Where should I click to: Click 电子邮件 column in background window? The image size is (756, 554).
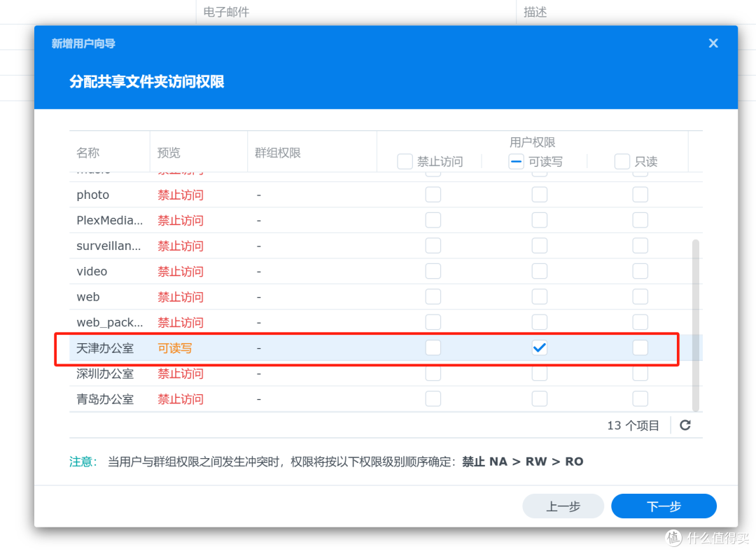click(226, 12)
